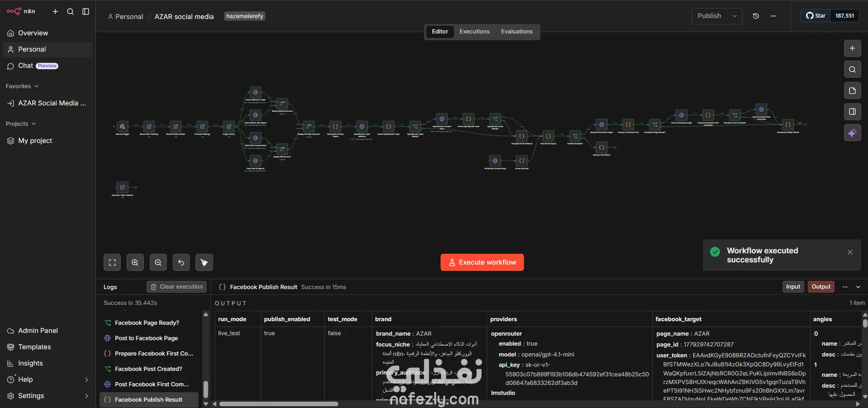868x408 pixels.
Task: Reset the canvas zoom
Action: [181, 262]
